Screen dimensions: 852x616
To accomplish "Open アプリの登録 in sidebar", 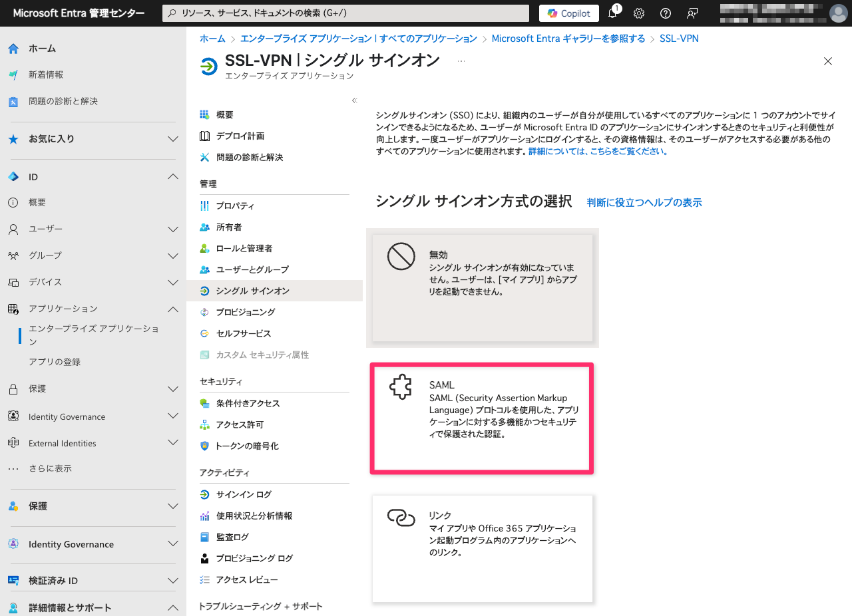I will point(55,362).
